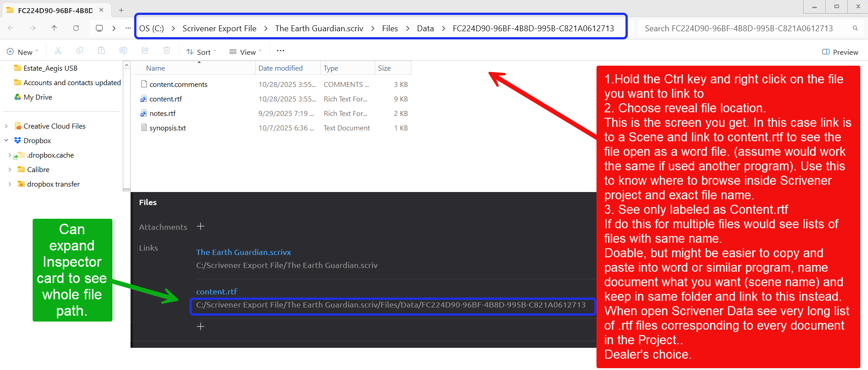
Task: Click the search box for this folder
Action: click(743, 29)
